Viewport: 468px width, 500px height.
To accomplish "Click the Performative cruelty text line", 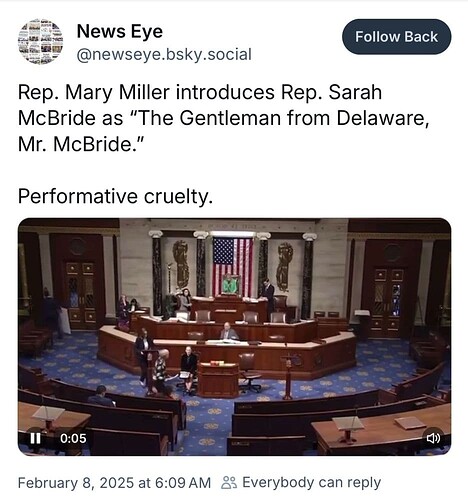I will point(115,196).
